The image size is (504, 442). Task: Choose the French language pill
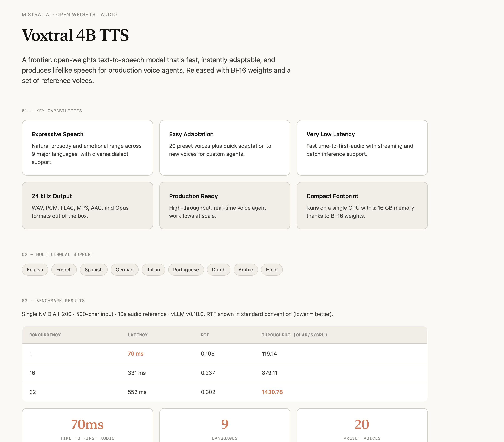click(64, 270)
